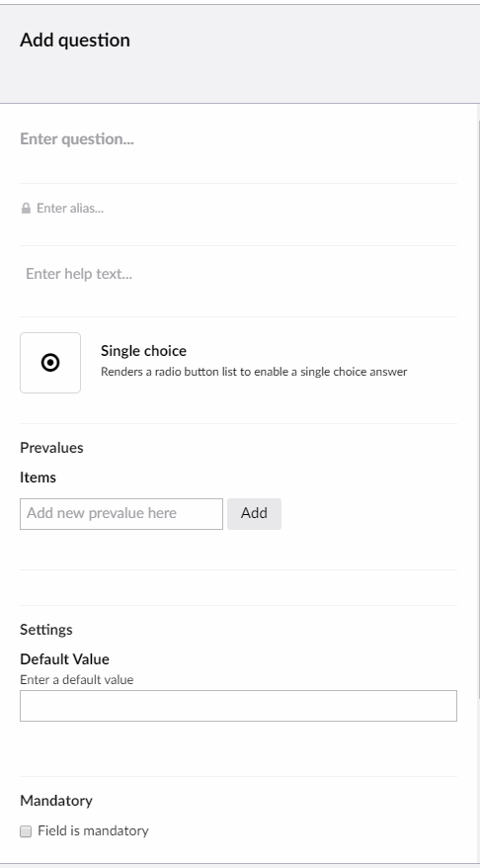Focus the Default Value text box

(x=238, y=706)
